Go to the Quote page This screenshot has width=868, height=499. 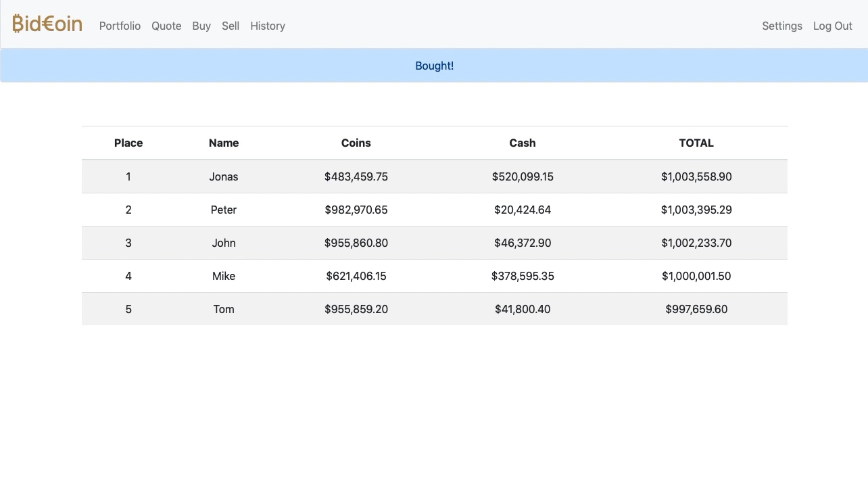[166, 26]
